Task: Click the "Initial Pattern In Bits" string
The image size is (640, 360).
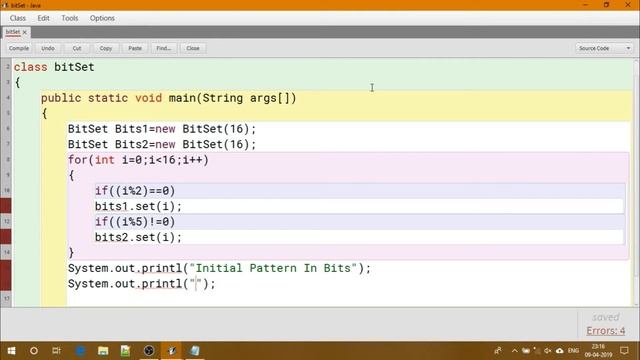Action: click(x=273, y=268)
